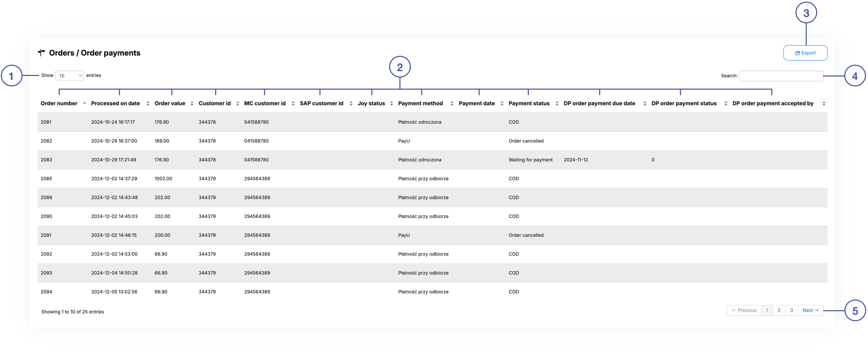
Task: Click the Next pagination link
Action: coord(810,310)
